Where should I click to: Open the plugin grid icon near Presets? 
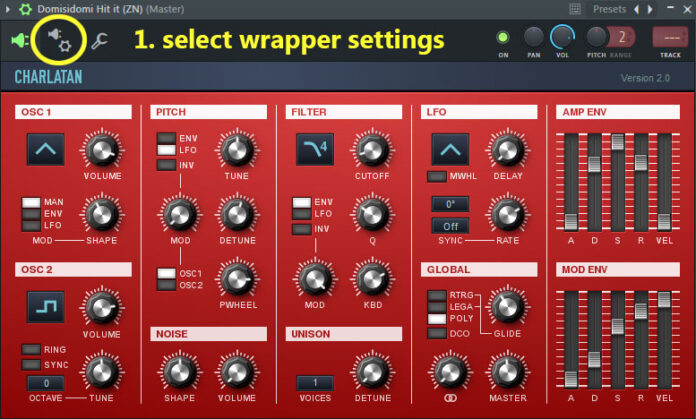click(x=574, y=8)
